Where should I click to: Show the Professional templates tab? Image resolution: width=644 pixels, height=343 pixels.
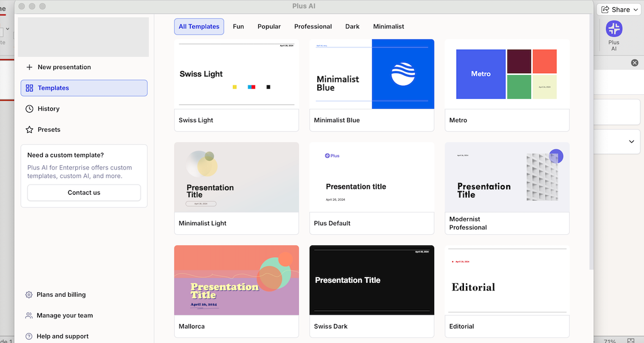pyautogui.click(x=313, y=26)
